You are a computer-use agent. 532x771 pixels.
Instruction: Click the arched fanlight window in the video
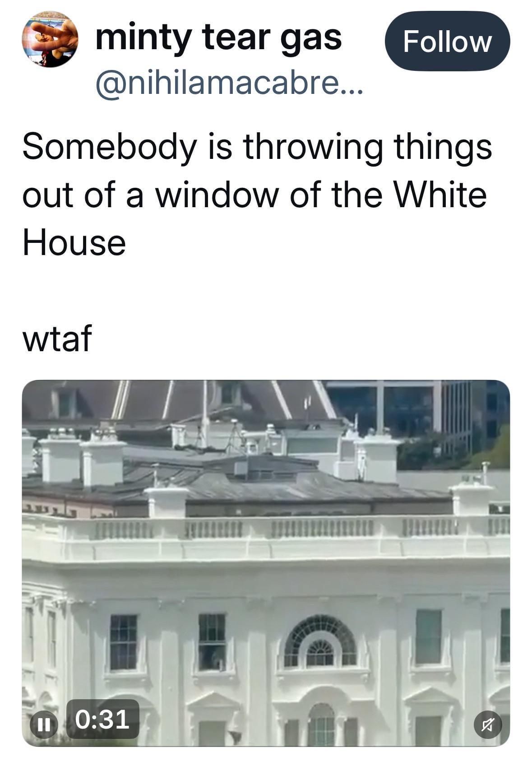[x=320, y=641]
